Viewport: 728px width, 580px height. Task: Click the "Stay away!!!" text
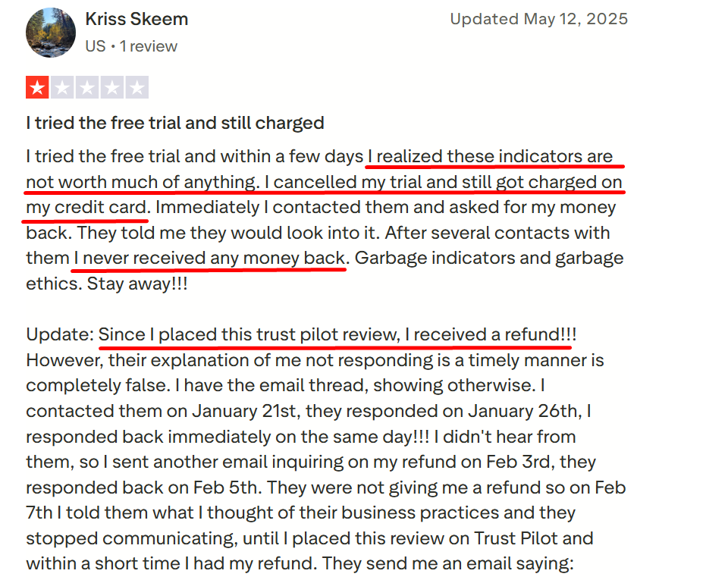[x=137, y=284]
